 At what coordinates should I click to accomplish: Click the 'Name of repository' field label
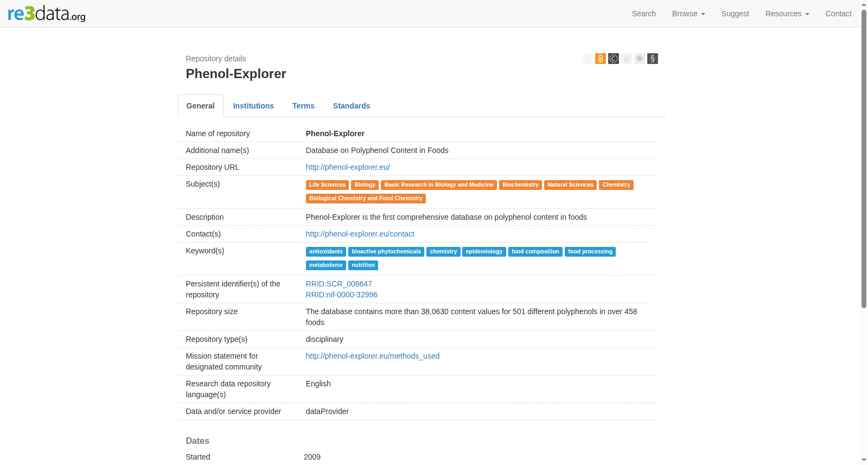tap(218, 133)
